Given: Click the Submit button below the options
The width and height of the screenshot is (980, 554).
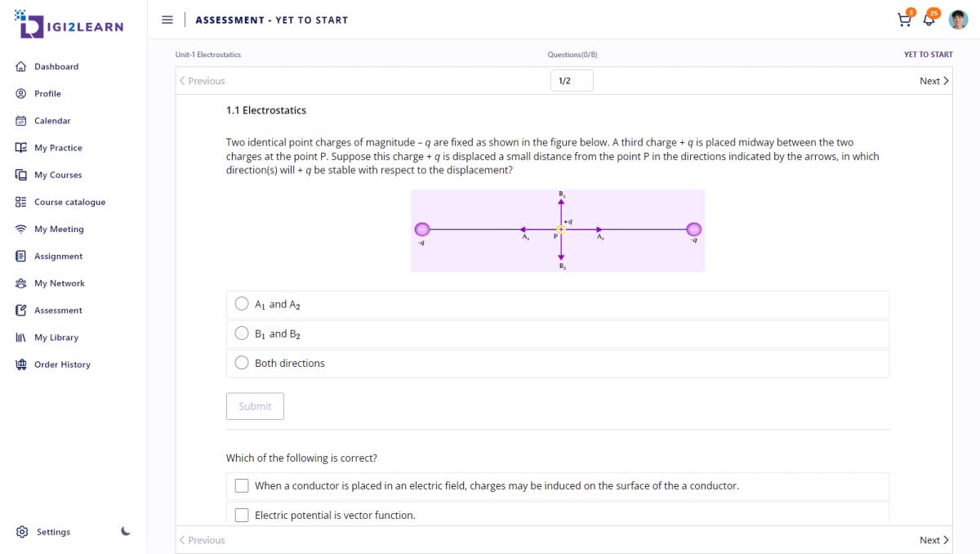Looking at the screenshot, I should [255, 406].
